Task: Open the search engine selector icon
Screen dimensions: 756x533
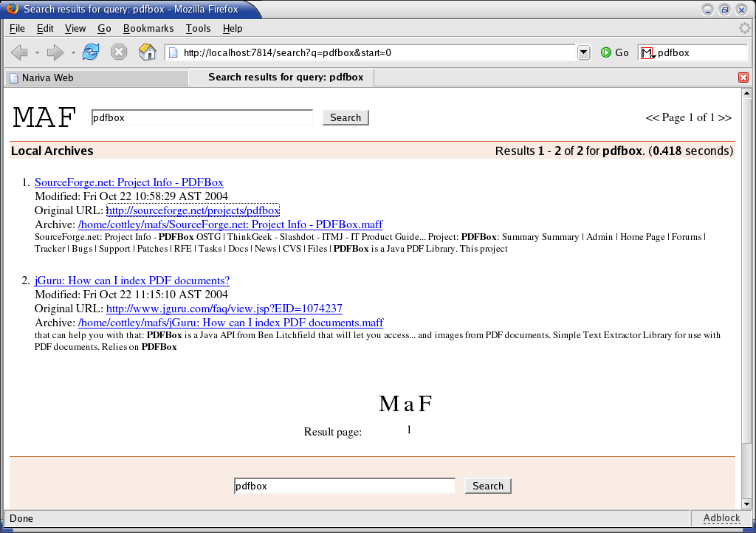Action: (x=647, y=53)
